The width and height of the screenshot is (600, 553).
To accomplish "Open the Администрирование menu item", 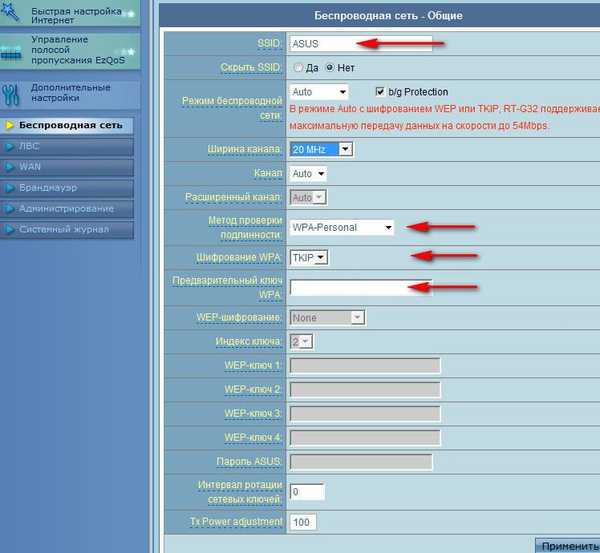I will [x=67, y=209].
